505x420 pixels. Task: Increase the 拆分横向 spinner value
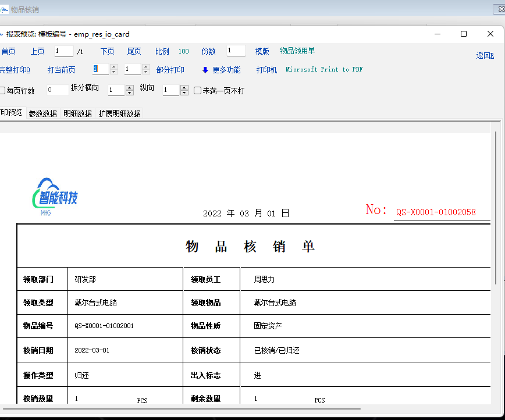click(x=130, y=87)
